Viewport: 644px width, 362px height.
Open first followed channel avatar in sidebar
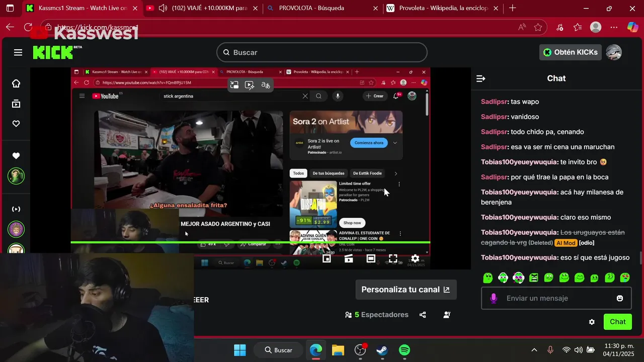coord(16,176)
